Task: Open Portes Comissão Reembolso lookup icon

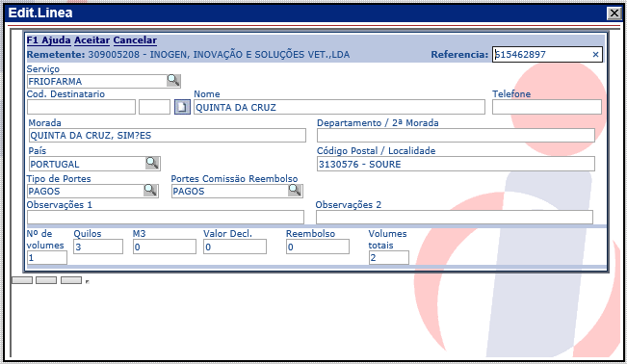Action: point(295,191)
